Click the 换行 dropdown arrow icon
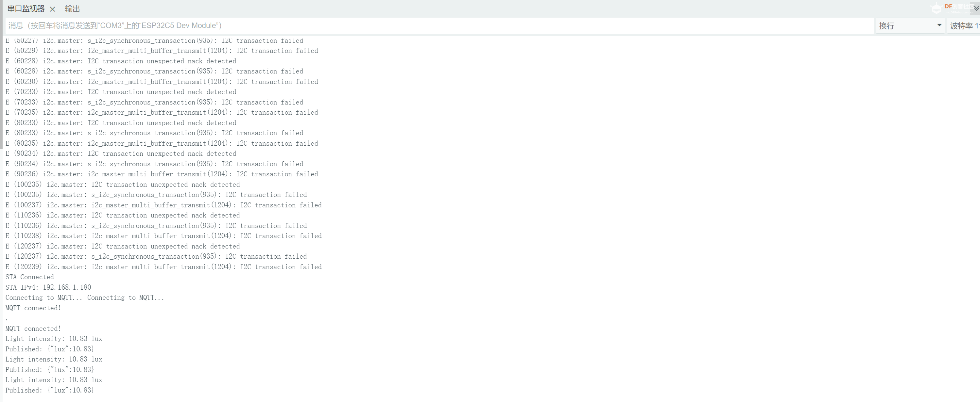 click(940, 25)
